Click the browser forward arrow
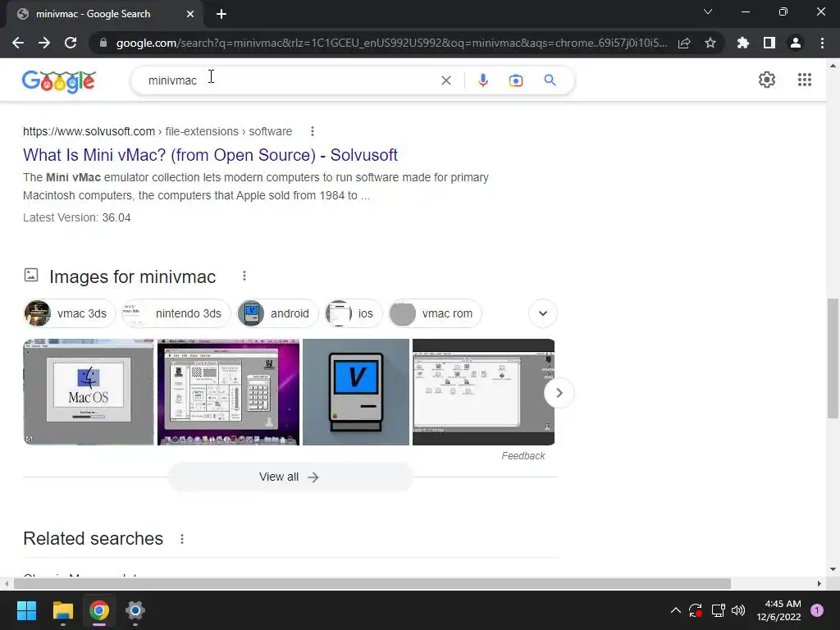The height and width of the screenshot is (630, 840). [44, 43]
